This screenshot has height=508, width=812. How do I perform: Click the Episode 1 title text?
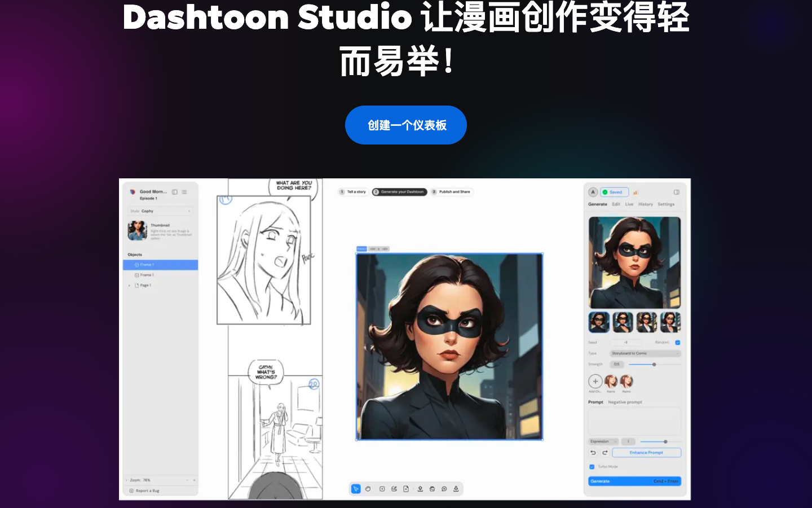click(x=148, y=199)
